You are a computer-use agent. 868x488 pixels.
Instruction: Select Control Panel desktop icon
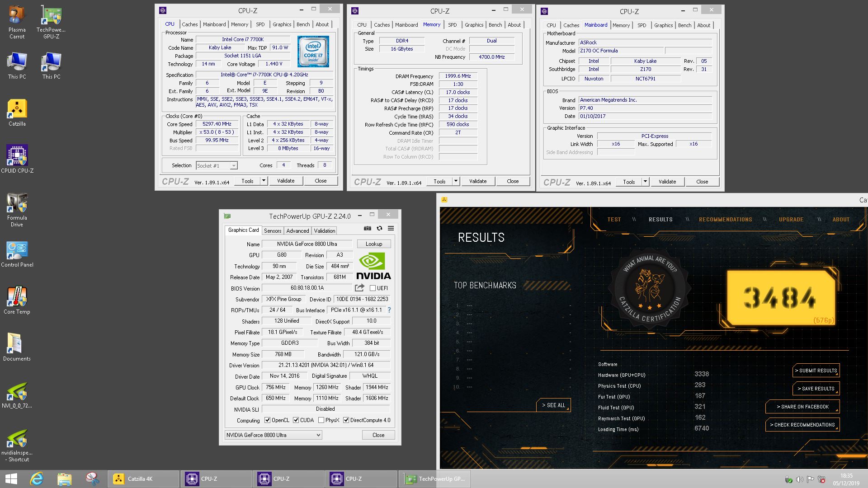[17, 254]
